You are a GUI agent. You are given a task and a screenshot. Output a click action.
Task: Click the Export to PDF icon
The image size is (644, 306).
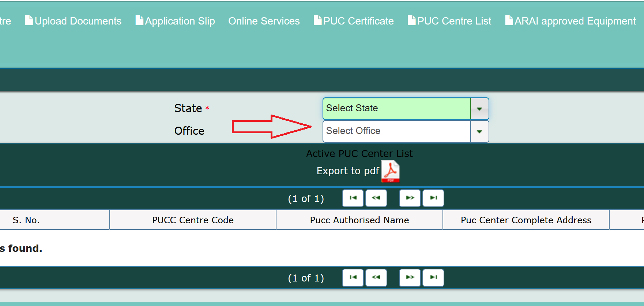coord(390,171)
